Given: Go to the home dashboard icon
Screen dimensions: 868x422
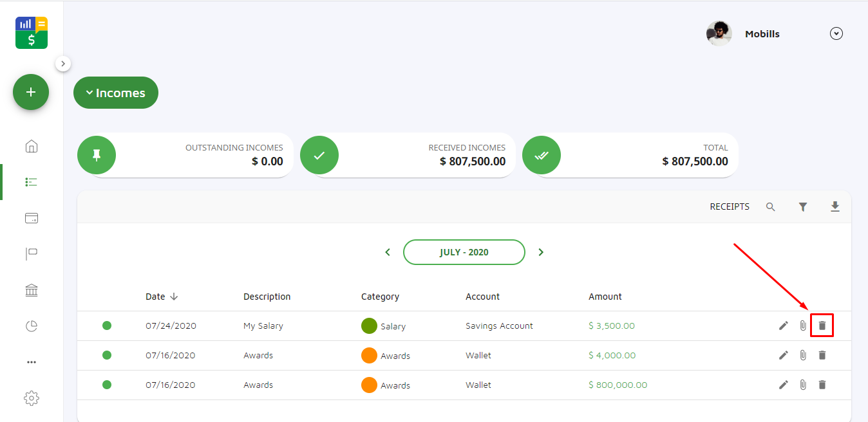Looking at the screenshot, I should [31, 146].
